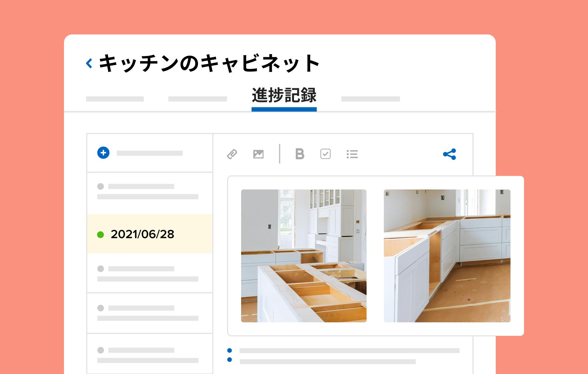This screenshot has width=588, height=374.
Task: Add a new entry with the blue plus icon
Action: [103, 153]
